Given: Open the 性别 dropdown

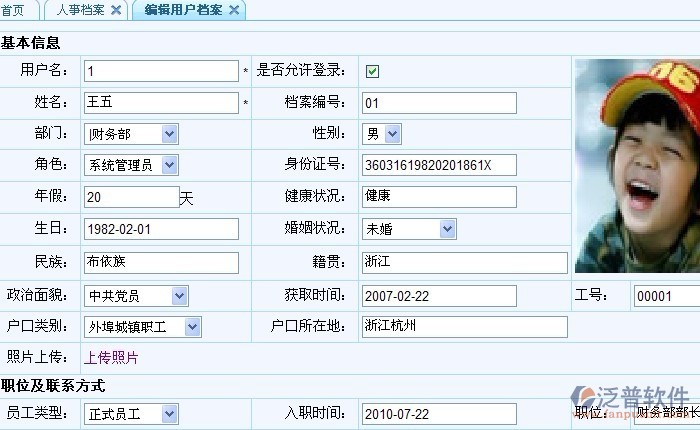Looking at the screenshot, I should click(392, 134).
